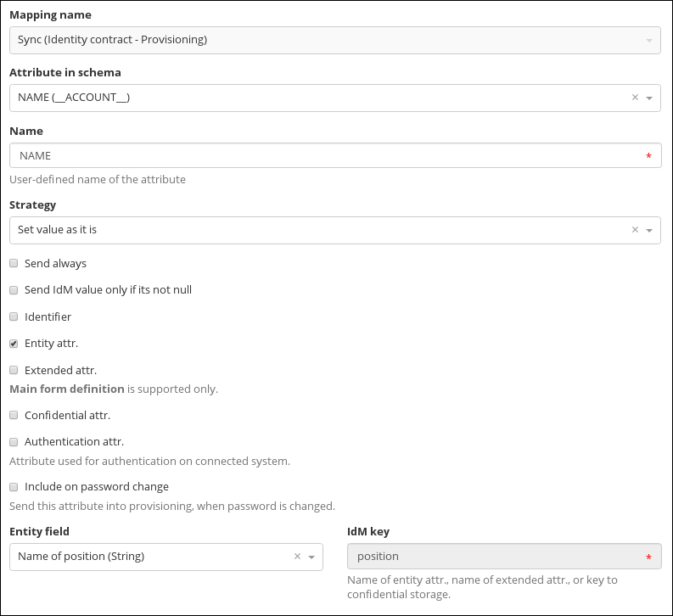This screenshot has height=616, width=673.
Task: Tick the Confidential attr. checkbox
Action: coord(14,415)
